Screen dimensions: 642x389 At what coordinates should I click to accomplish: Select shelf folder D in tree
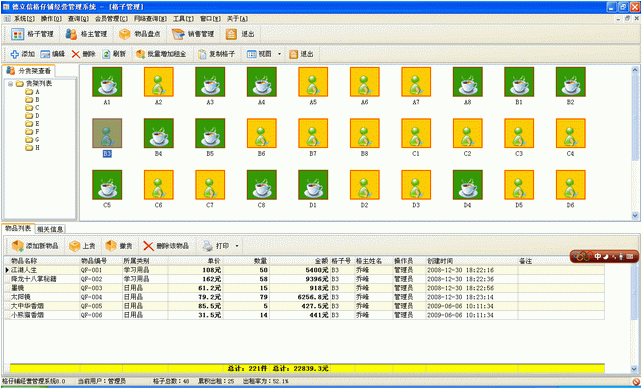point(32,116)
